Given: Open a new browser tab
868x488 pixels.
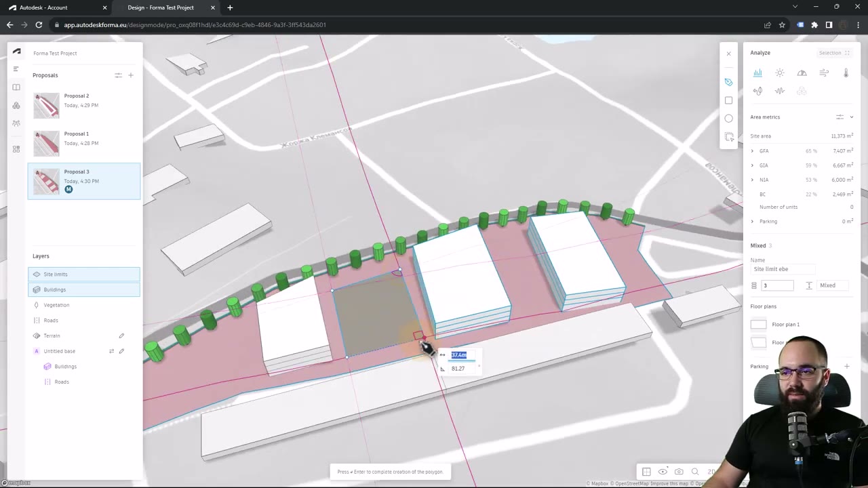Looking at the screenshot, I should pyautogui.click(x=230, y=7).
